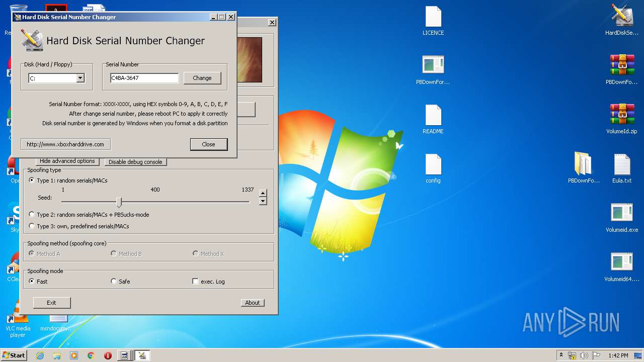Choose spoofing Method X
Image resolution: width=644 pixels, height=362 pixels.
click(208, 254)
